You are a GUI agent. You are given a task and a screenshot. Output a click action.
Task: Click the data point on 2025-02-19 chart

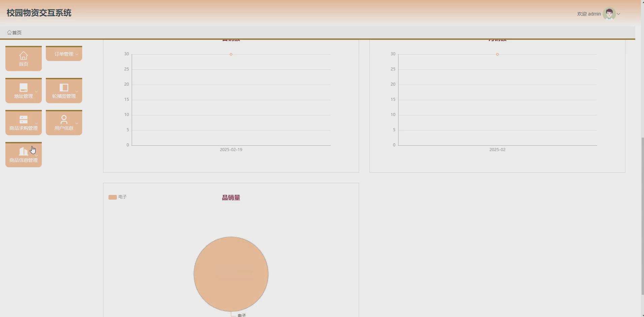[231, 54]
